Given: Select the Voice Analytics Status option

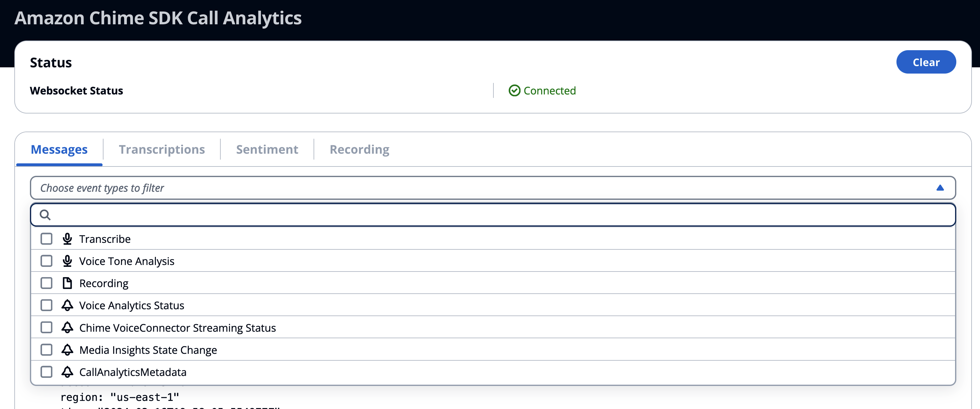Looking at the screenshot, I should [132, 306].
